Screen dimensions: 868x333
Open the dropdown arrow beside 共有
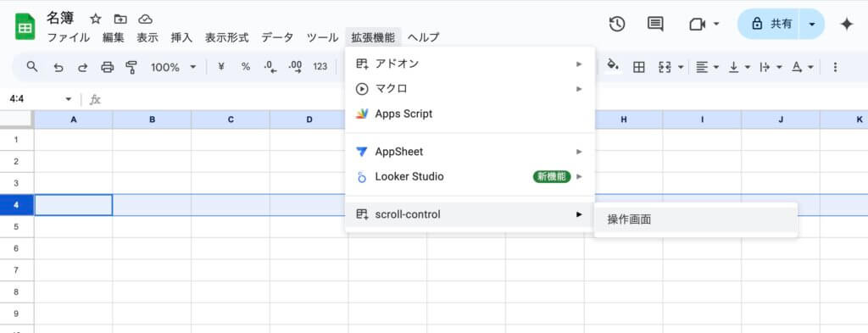(x=811, y=24)
